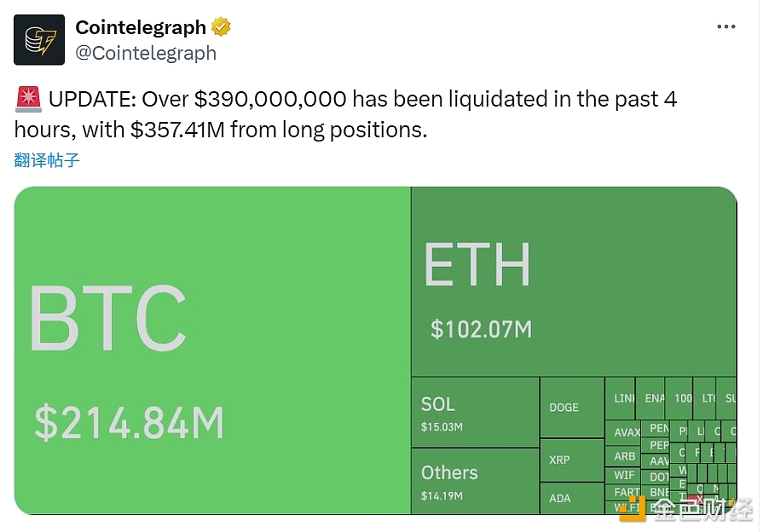Open the three-dot more options menu
The width and height of the screenshot is (763, 532).
[x=725, y=27]
